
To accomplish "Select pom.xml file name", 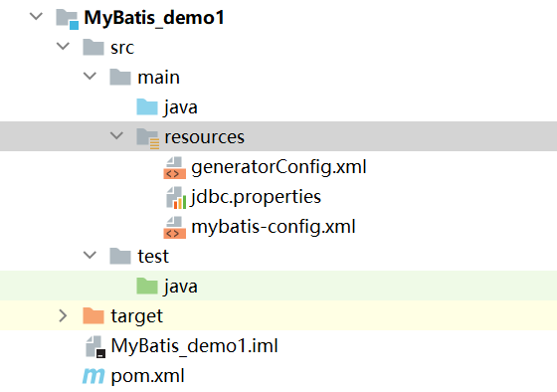I will (x=148, y=376).
